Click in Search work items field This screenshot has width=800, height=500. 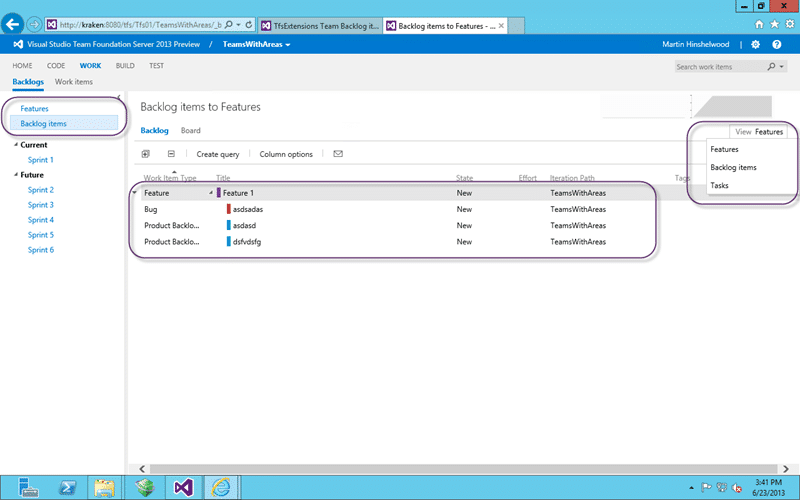point(719,66)
